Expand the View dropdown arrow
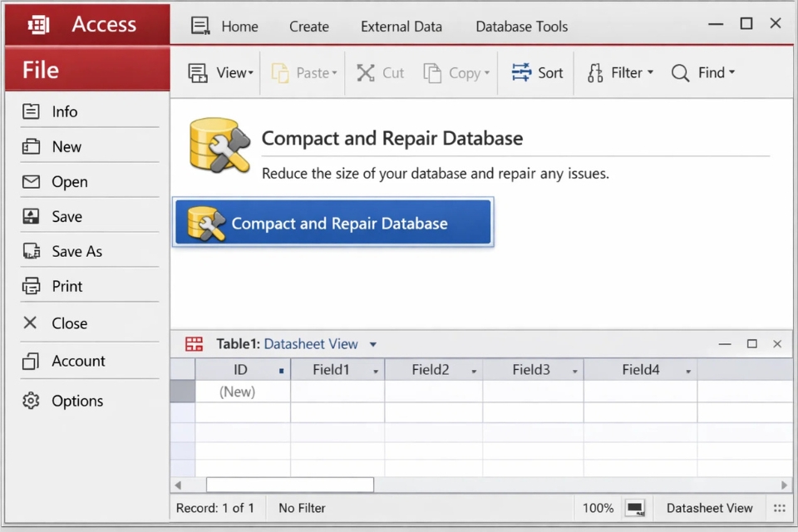 point(250,73)
